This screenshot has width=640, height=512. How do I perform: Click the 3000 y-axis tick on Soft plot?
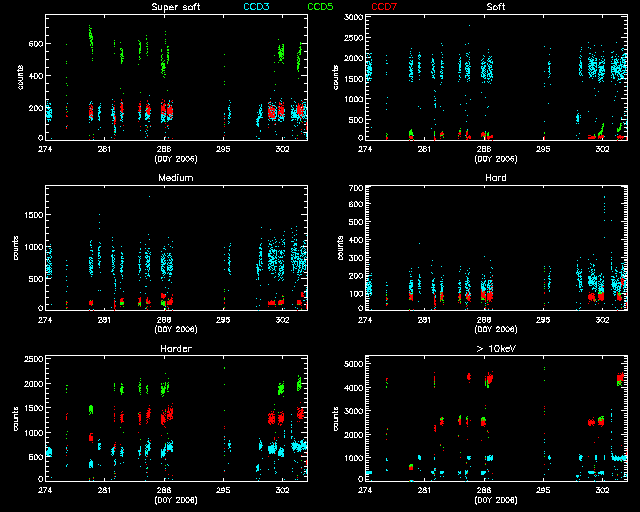point(351,19)
